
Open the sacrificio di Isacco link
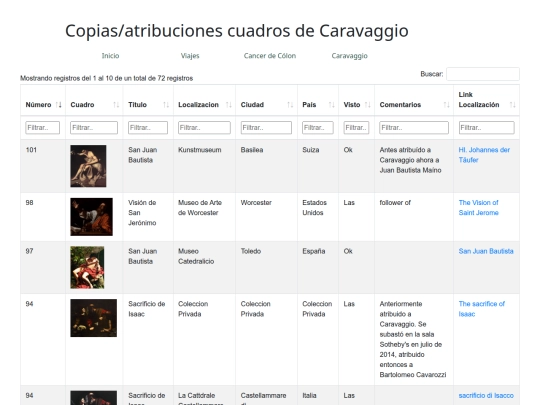tap(486, 396)
